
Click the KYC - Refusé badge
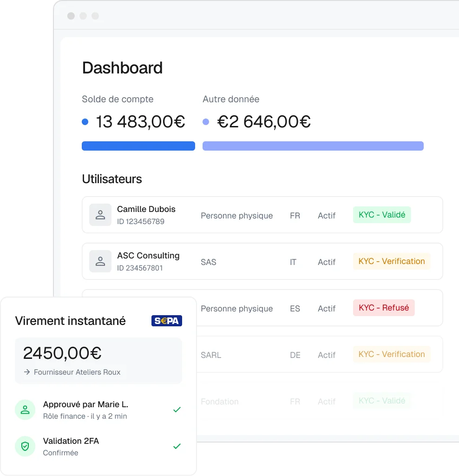[384, 308]
